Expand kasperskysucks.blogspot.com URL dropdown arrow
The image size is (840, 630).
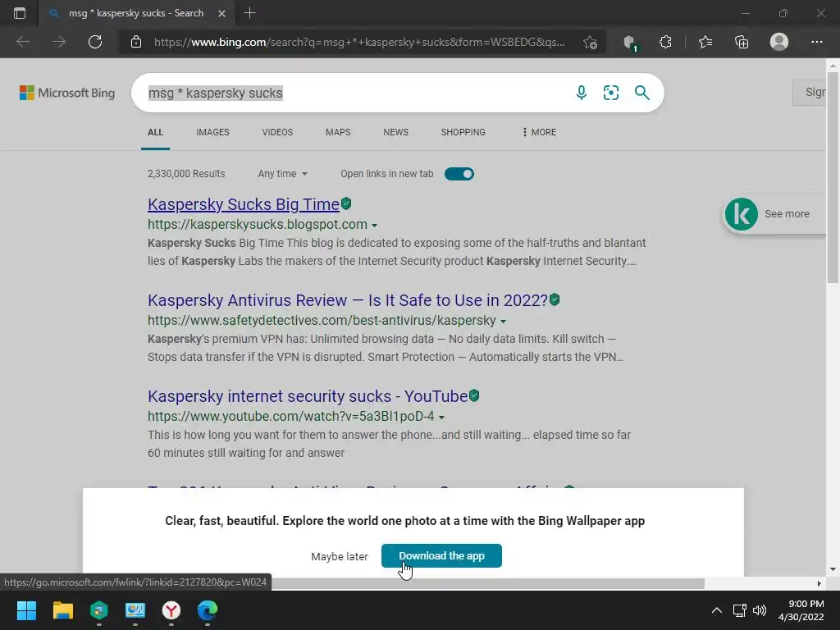[x=374, y=226]
